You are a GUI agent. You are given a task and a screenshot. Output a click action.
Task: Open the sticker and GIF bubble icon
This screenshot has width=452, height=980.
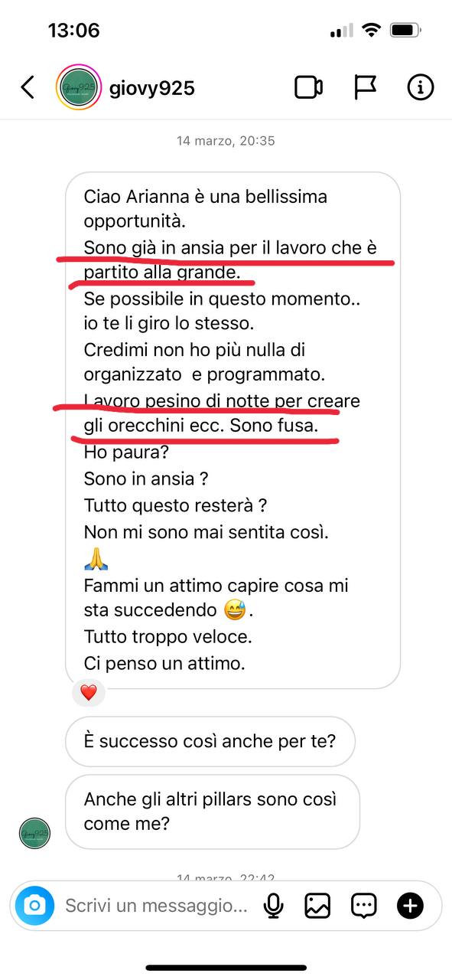click(x=364, y=906)
